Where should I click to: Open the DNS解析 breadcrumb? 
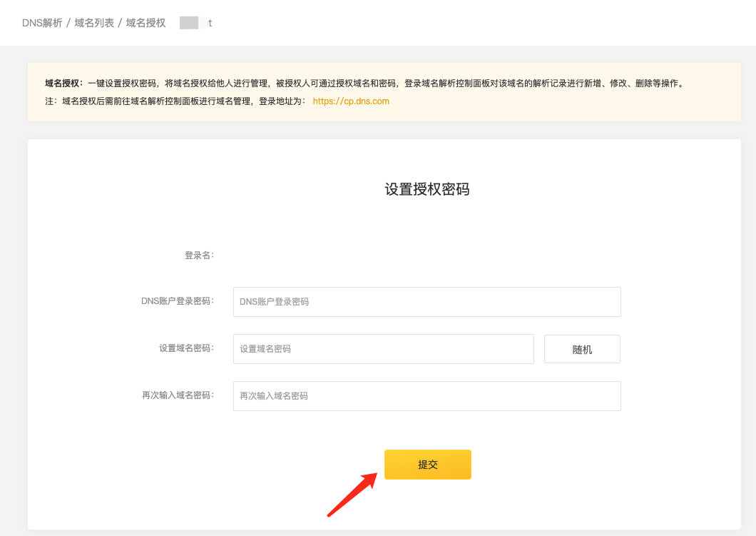click(x=42, y=23)
